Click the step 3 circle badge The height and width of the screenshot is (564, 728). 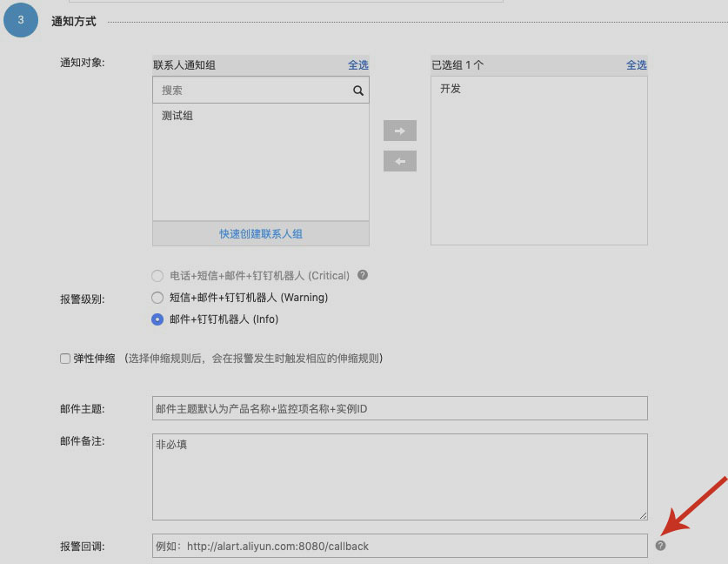click(x=21, y=21)
